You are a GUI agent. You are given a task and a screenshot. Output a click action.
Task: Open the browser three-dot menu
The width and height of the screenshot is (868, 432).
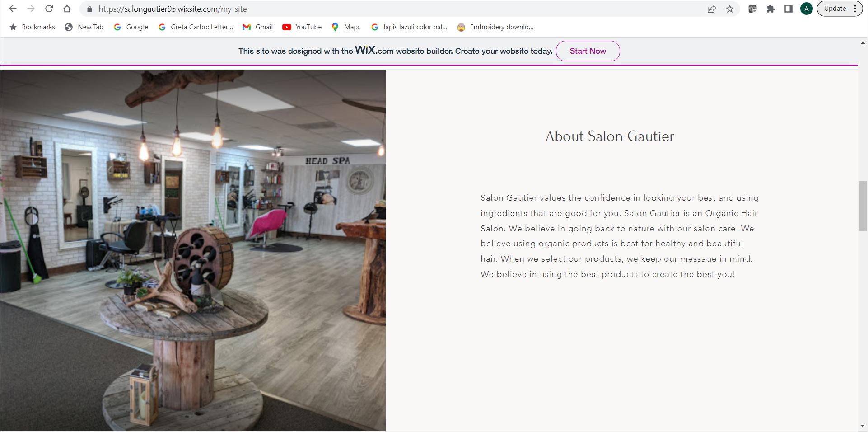[855, 9]
